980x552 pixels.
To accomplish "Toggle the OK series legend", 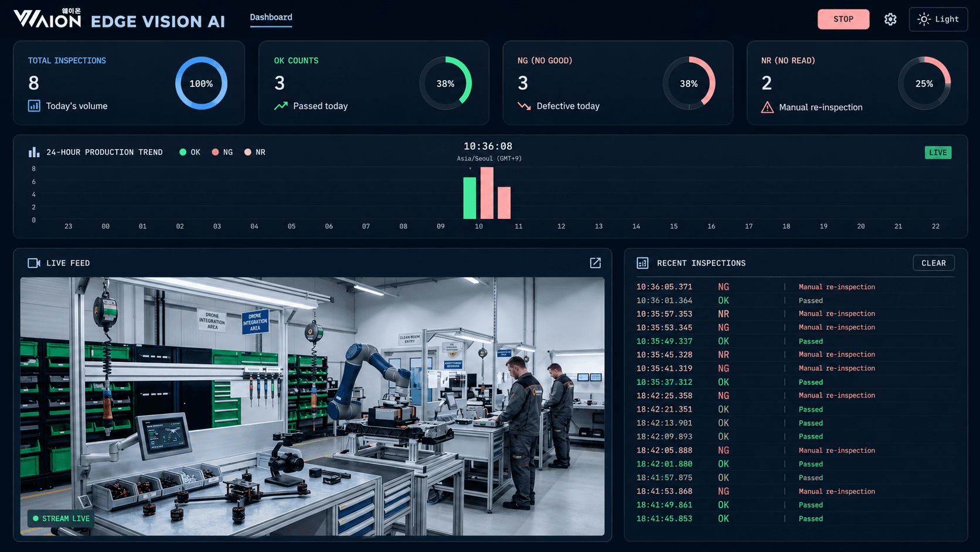I will (x=190, y=152).
